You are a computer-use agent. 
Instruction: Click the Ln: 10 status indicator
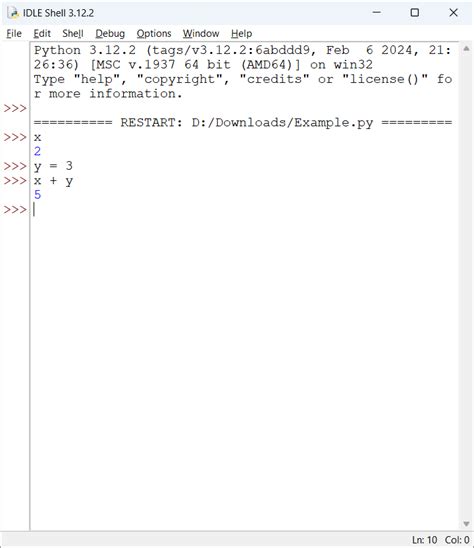pyautogui.click(x=424, y=540)
